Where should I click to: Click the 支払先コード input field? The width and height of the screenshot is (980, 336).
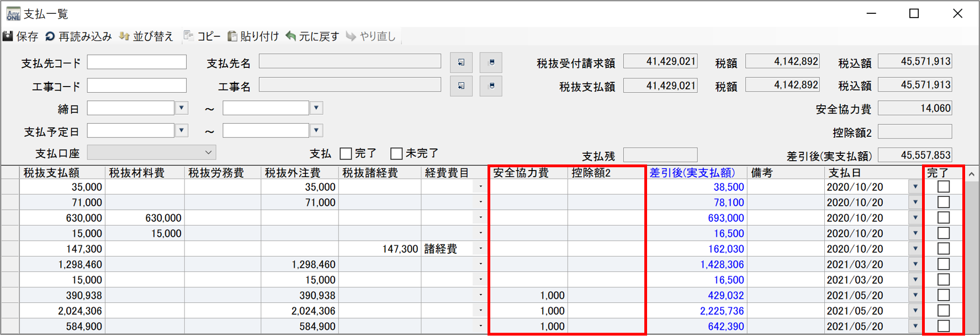pyautogui.click(x=136, y=62)
